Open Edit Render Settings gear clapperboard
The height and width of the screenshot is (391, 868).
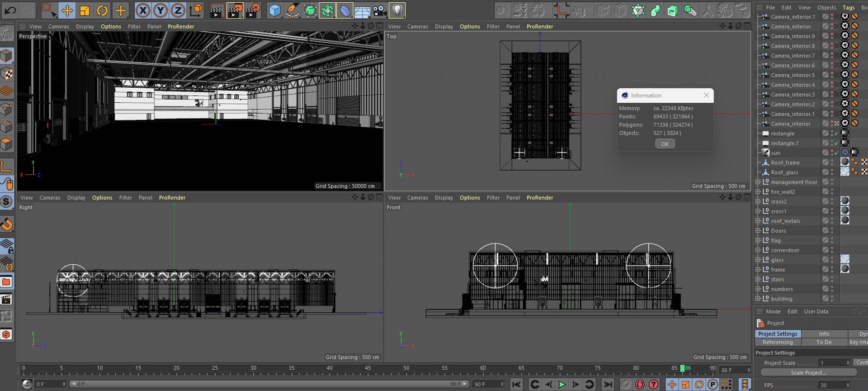coord(253,10)
